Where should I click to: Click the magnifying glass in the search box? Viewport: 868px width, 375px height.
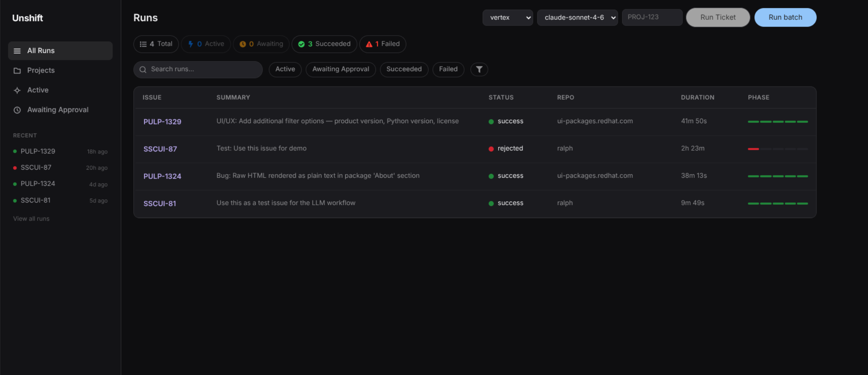[x=143, y=70]
